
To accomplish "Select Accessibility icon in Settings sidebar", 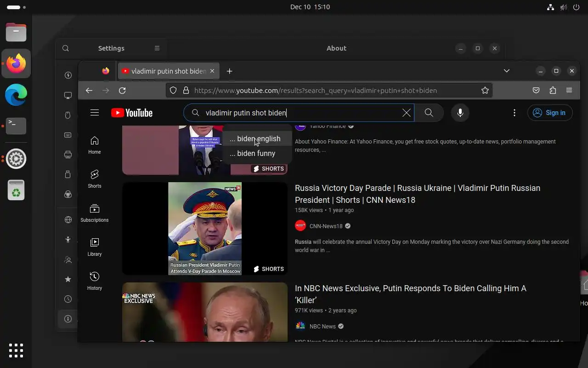I will (68, 239).
